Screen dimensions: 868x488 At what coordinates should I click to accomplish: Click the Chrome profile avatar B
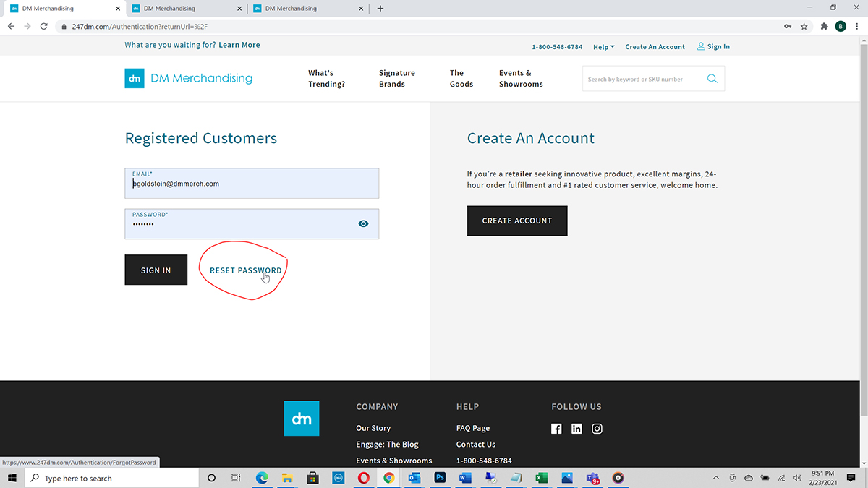pos(841,26)
